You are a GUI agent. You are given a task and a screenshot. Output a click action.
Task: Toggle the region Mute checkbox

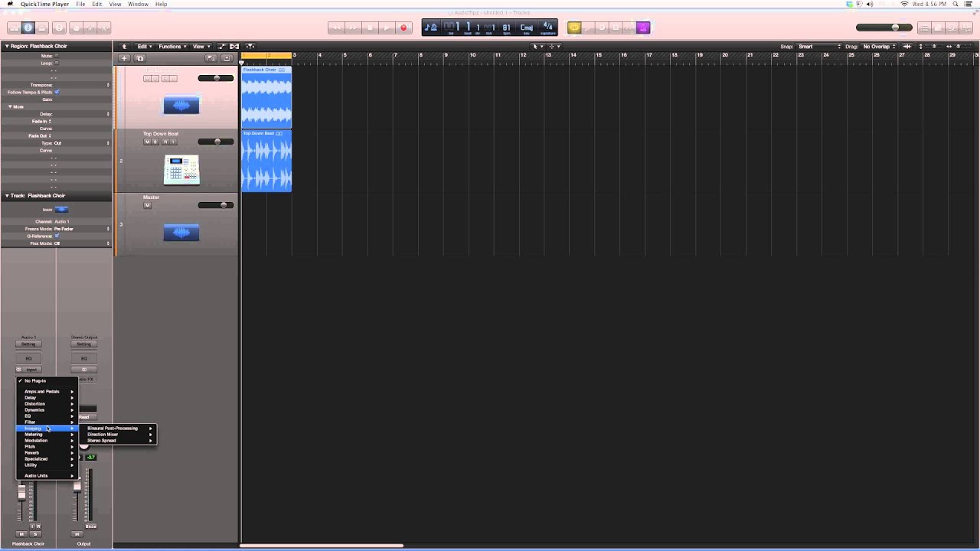(57, 56)
